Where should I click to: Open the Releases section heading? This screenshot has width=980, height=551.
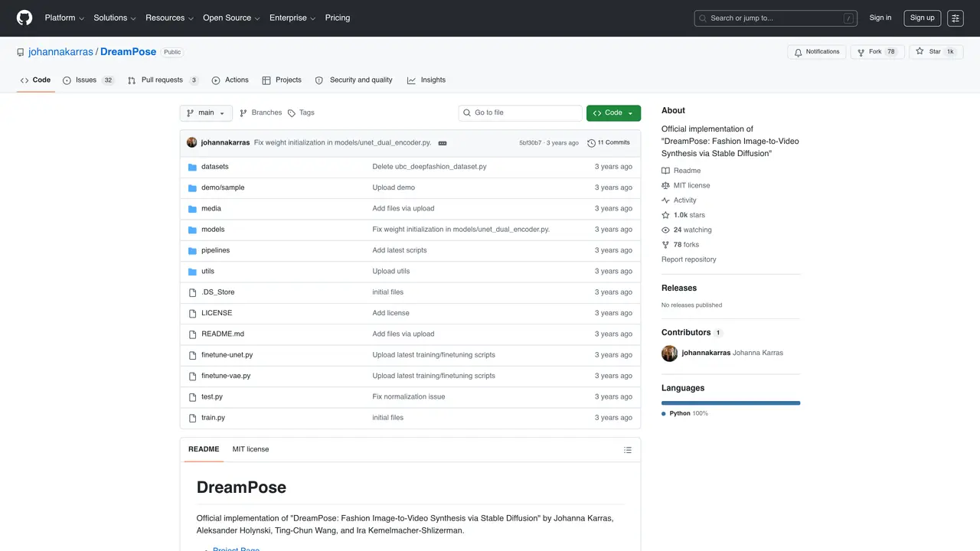pos(679,289)
